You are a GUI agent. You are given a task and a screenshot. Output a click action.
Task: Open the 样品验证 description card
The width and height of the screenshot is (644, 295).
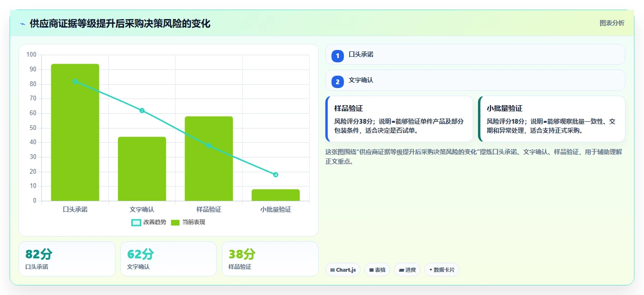coord(399,119)
